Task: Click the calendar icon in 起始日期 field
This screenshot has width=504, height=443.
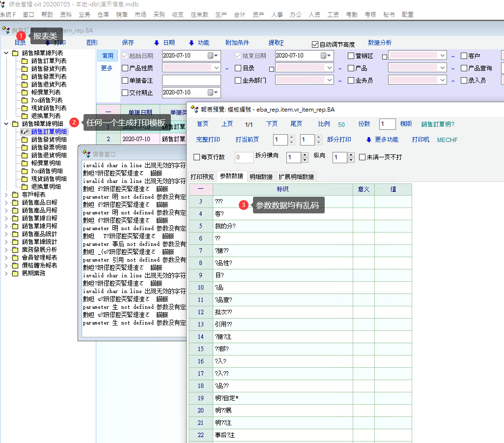Action: pos(211,56)
